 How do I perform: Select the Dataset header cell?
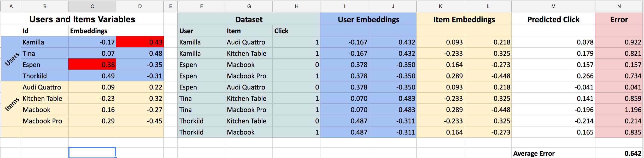point(249,19)
